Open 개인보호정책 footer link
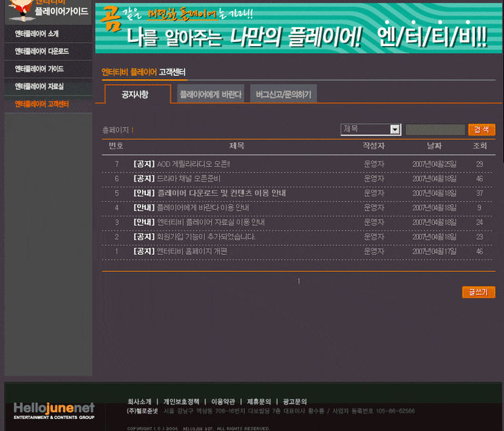 coord(181,401)
